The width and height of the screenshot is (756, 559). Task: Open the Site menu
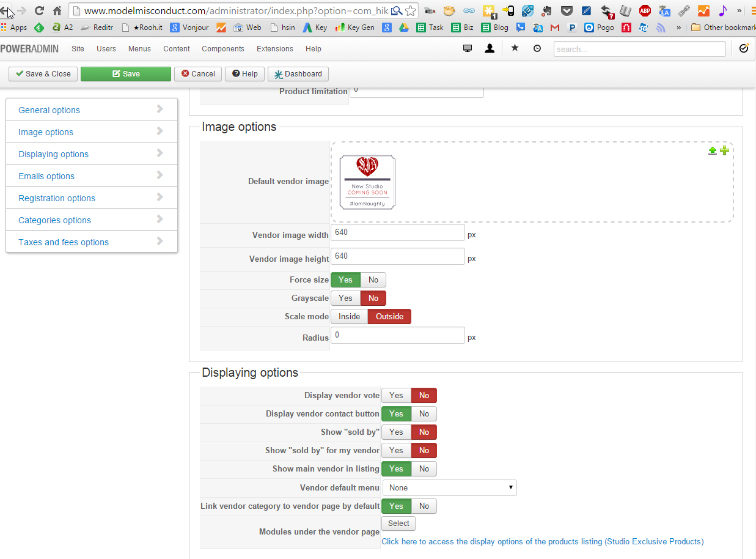click(x=78, y=49)
